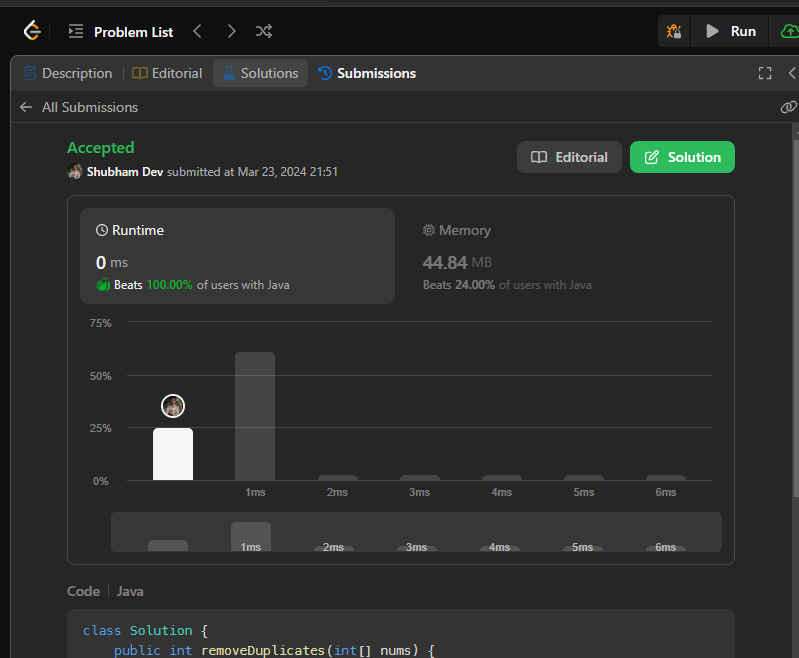Click the 'class Solution {' code line
The width and height of the screenshot is (799, 658).
(x=145, y=630)
